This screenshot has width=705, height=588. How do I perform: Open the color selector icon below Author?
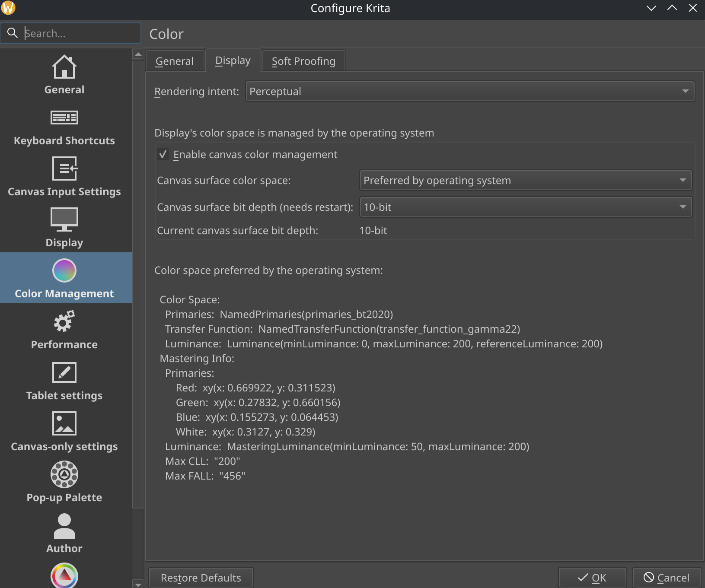[x=64, y=575]
